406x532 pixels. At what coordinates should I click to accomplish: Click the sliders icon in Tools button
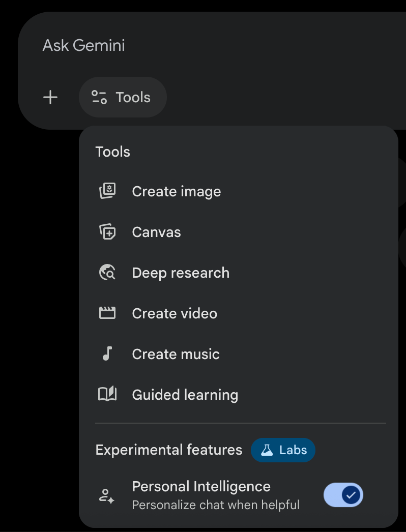pos(99,97)
